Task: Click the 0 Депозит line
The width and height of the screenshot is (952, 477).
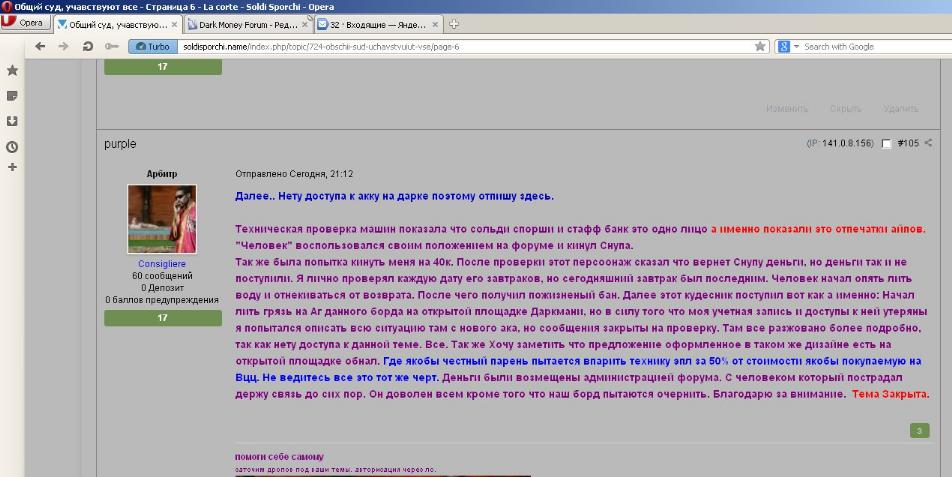Action: click(x=162, y=288)
